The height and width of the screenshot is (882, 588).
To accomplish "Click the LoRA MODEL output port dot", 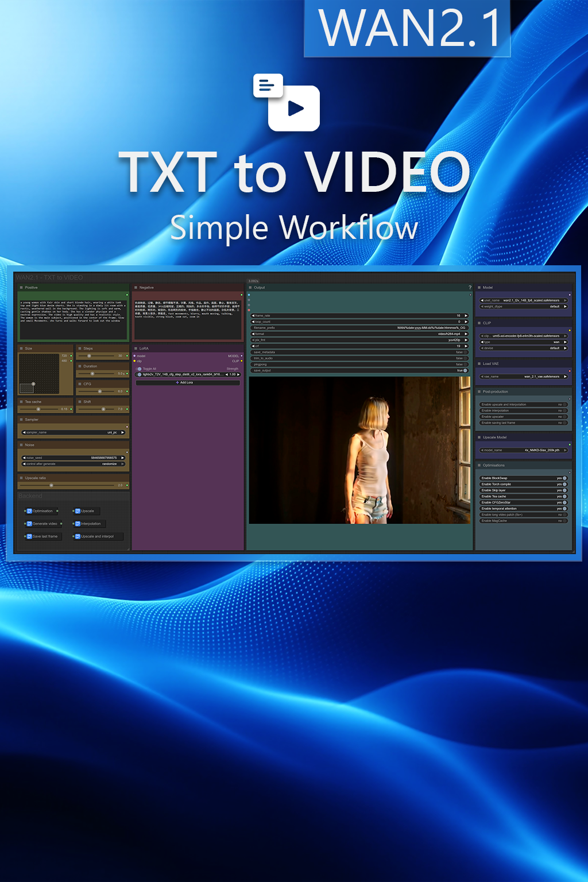I will (242, 356).
